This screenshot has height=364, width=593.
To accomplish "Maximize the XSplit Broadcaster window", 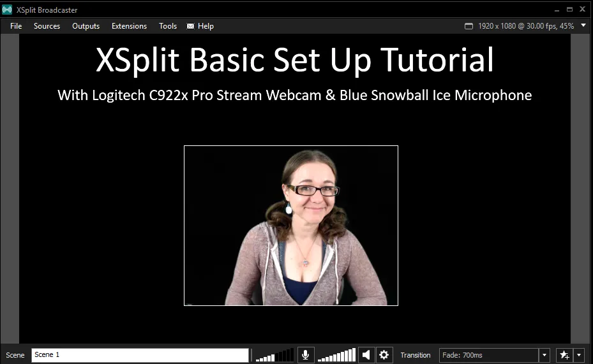I will (x=569, y=10).
